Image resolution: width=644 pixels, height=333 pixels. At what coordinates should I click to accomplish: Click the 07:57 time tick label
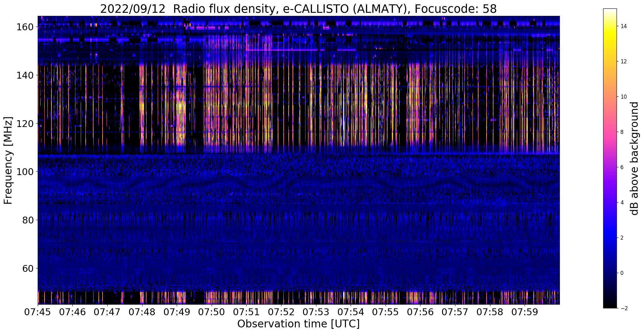[x=455, y=312]
